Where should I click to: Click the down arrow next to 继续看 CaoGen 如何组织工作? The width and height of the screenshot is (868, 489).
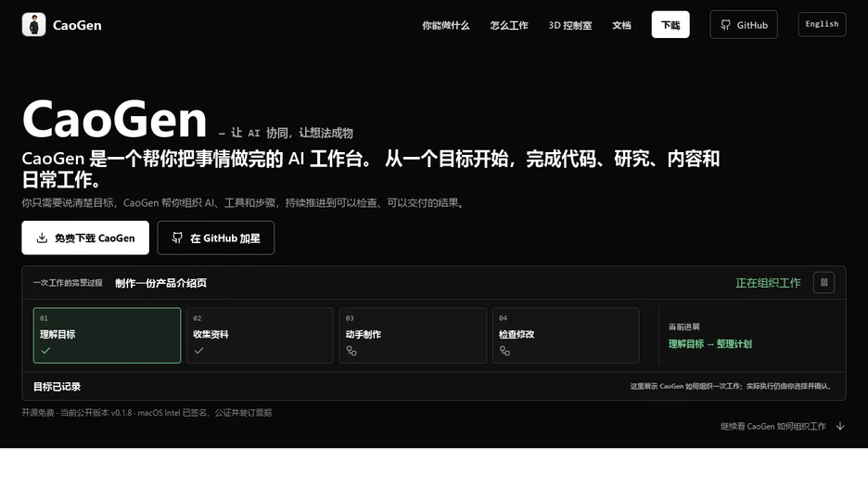[840, 426]
